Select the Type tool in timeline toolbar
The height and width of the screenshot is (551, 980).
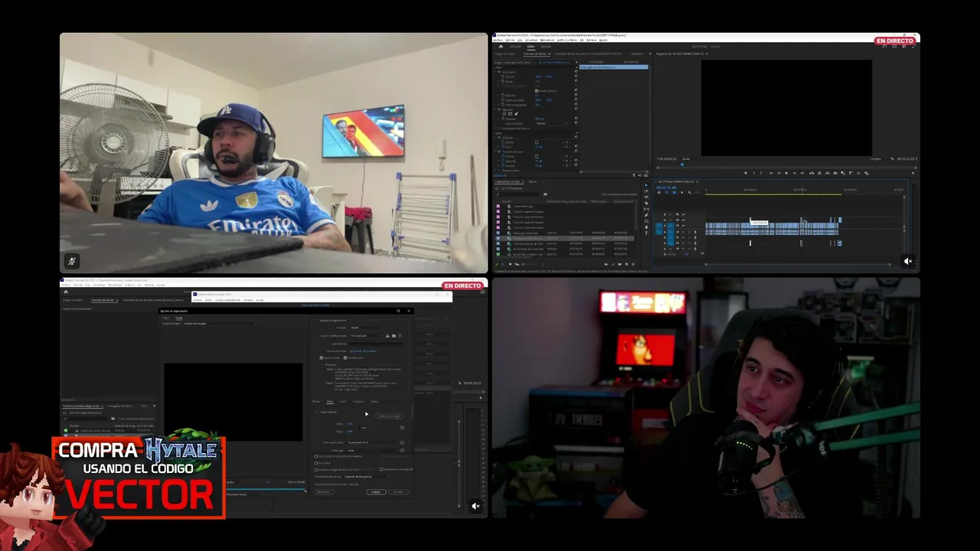[646, 233]
